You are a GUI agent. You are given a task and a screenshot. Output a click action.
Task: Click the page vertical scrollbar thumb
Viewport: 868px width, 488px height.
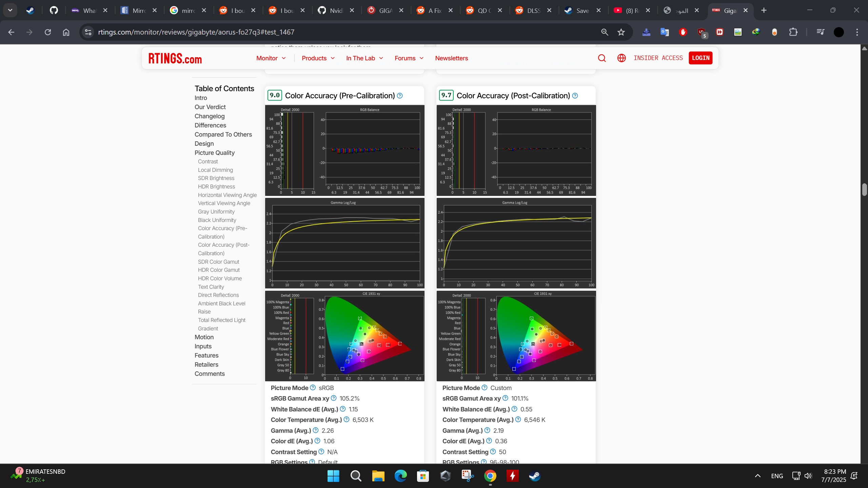[x=864, y=190]
